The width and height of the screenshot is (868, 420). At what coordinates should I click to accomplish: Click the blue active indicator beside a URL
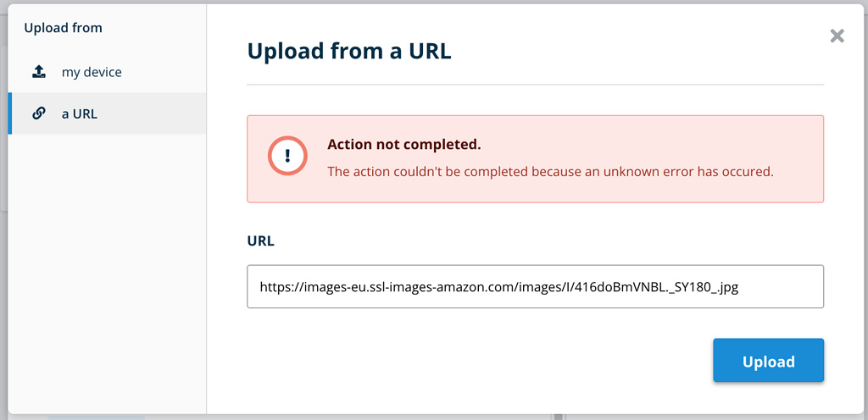10,113
